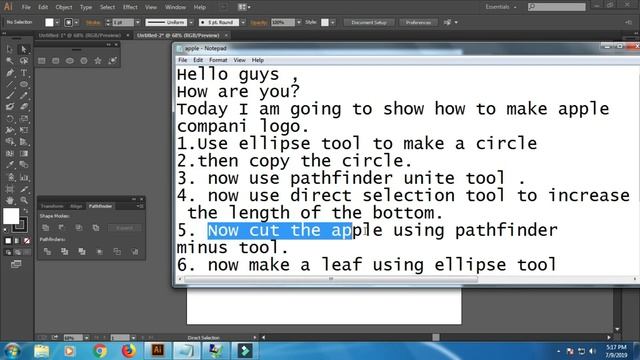Screen dimensions: 640x360
Task: Select the Zoom tool
Action: pyautogui.click(x=24, y=200)
